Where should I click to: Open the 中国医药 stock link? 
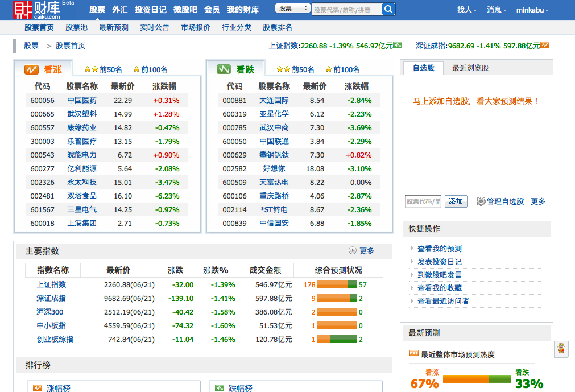[82, 100]
